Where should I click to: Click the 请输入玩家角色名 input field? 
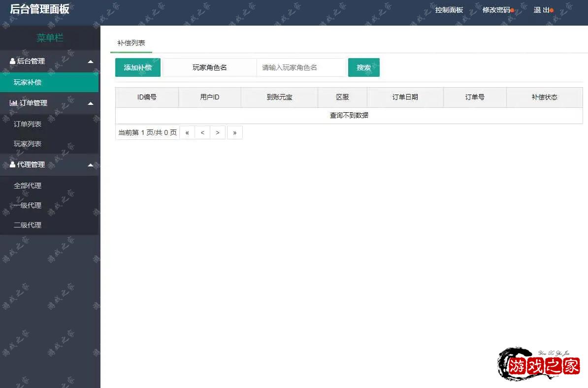click(300, 67)
